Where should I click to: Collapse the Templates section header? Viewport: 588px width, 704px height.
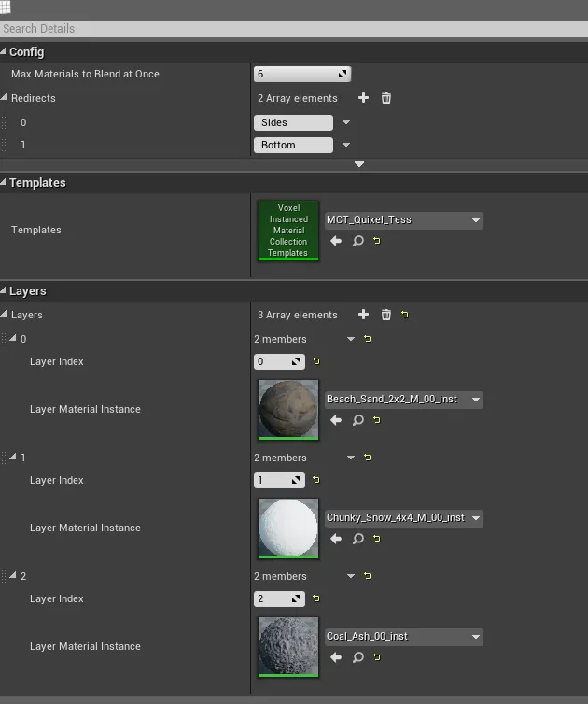(5, 183)
